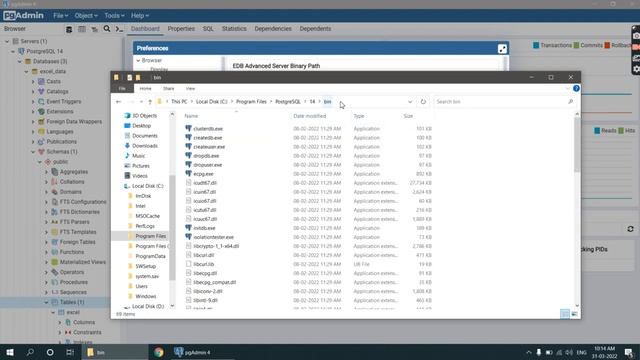640x360 pixels.
Task: Expand the Explorer ribbon chevron
Action: (x=567, y=88)
